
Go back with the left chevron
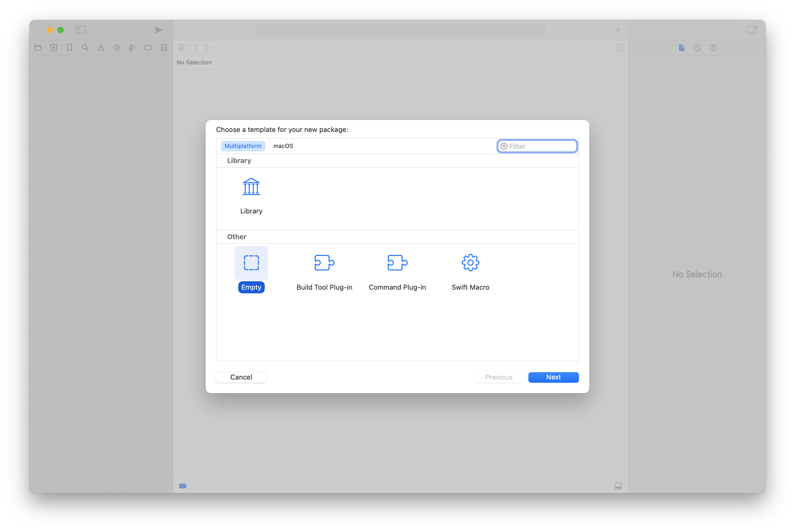pos(196,48)
